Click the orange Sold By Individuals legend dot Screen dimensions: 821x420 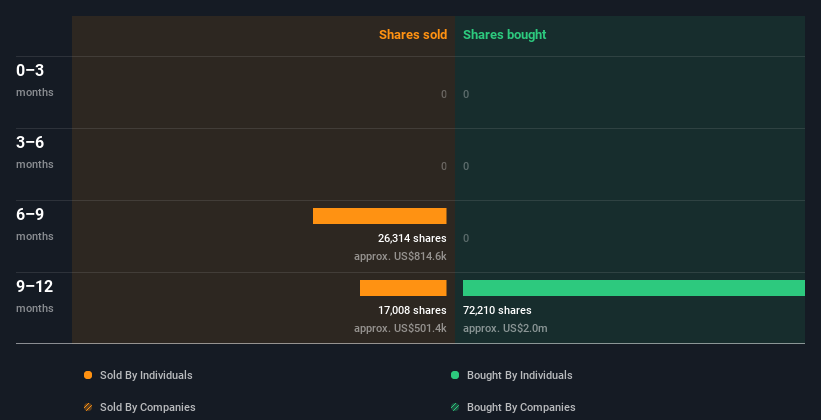click(x=88, y=375)
